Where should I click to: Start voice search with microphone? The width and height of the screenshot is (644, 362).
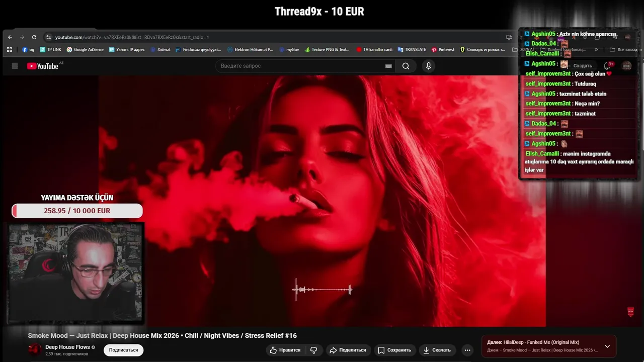click(428, 66)
